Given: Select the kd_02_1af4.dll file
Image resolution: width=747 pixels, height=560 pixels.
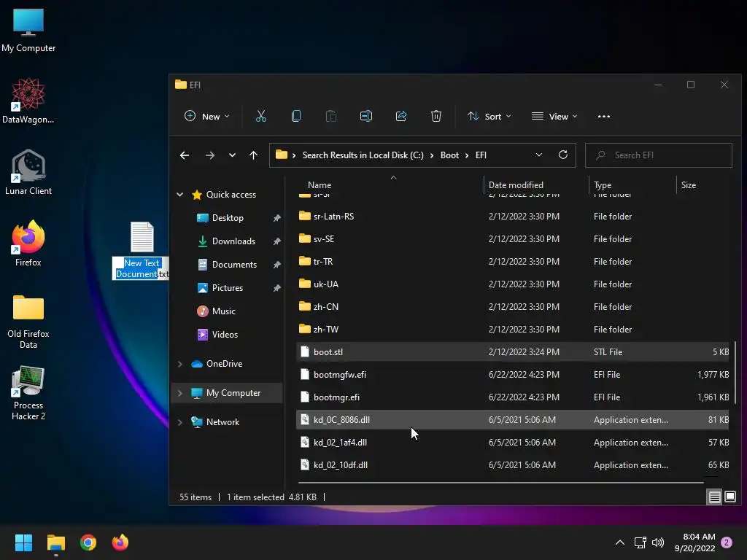Looking at the screenshot, I should [513, 443].
